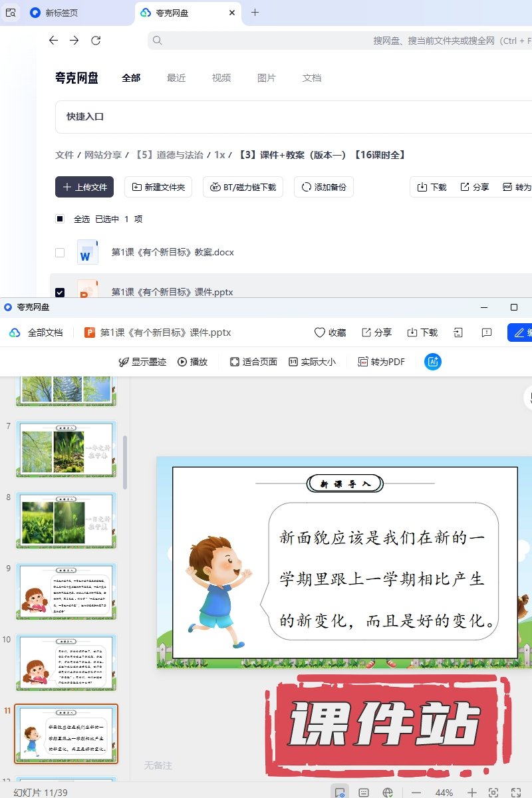Switch to the 文档 category tab
This screenshot has width=532, height=798.
311,78
